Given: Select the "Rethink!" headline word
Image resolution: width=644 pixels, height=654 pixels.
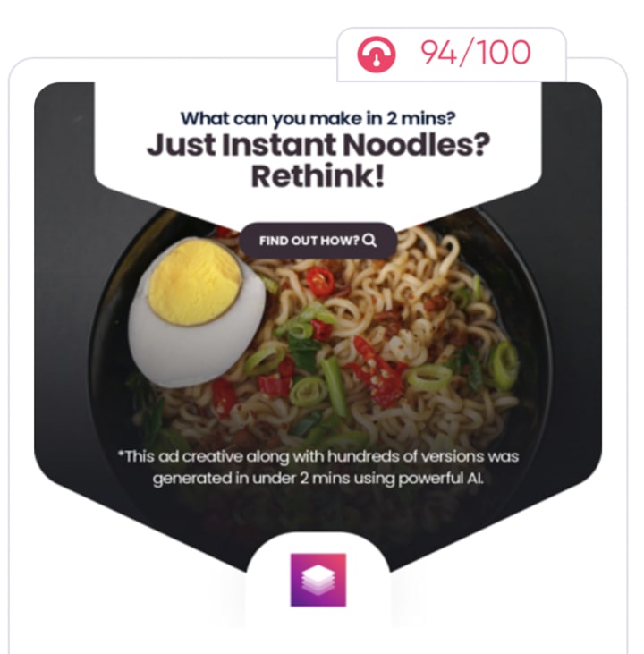Looking at the screenshot, I should tap(318, 176).
